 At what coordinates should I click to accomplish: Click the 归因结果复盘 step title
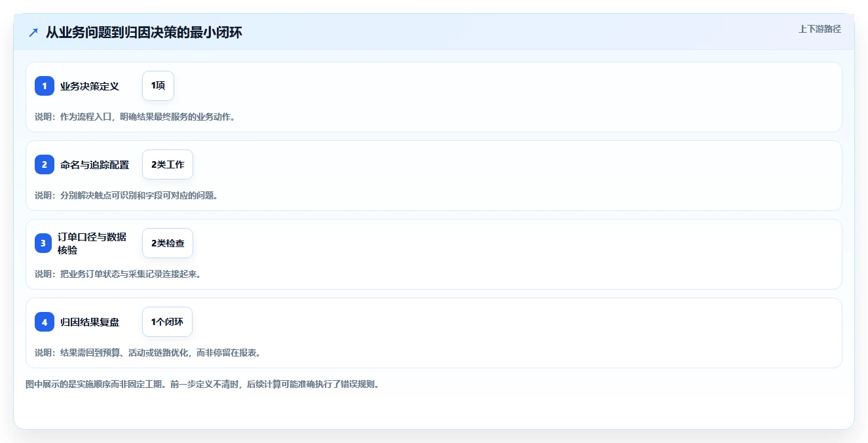click(90, 322)
